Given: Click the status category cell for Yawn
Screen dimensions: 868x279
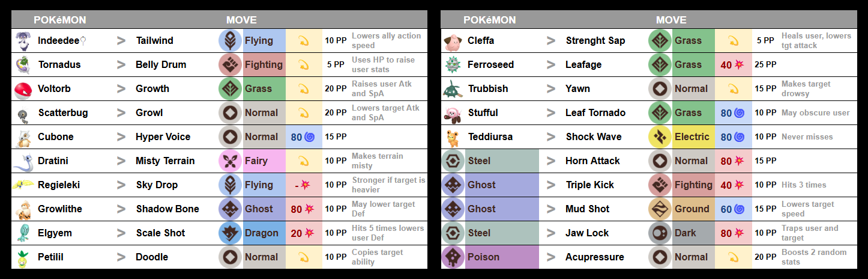Looking at the screenshot, I should [x=734, y=89].
